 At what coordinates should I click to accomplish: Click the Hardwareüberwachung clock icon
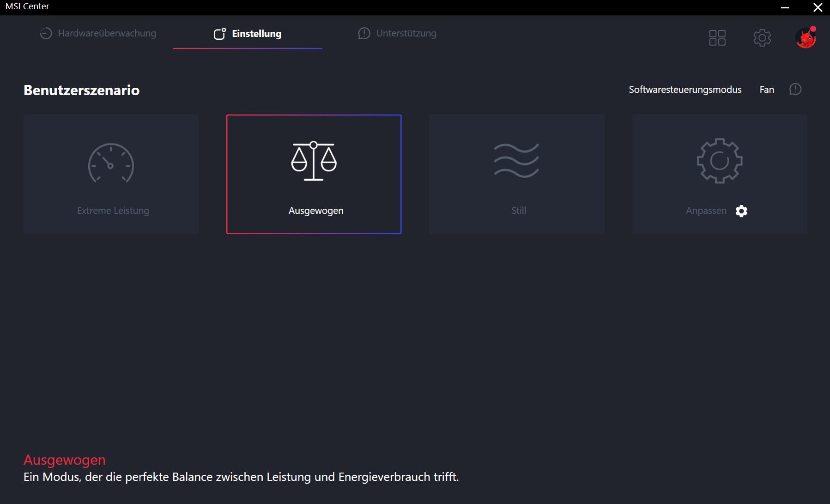pos(46,33)
